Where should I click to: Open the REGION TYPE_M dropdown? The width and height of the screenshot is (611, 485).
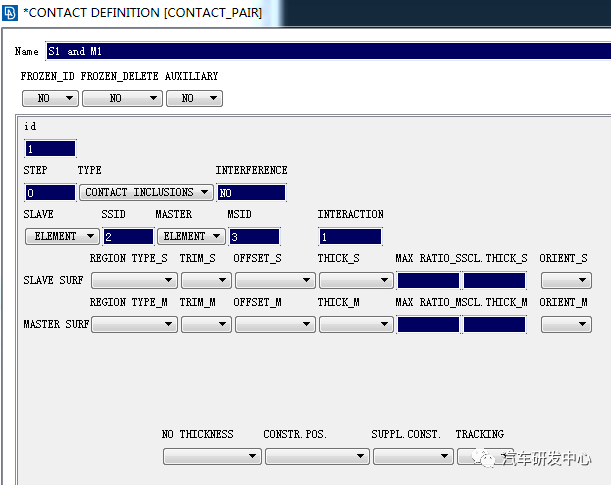pos(134,325)
